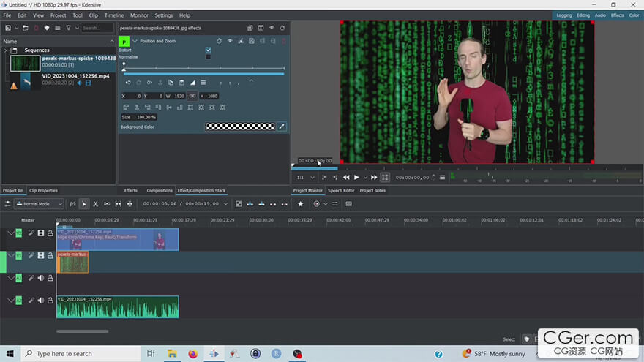The image size is (644, 362).
Task: Choose the spacer tool in timeline toolbar
Action: pyautogui.click(x=107, y=204)
